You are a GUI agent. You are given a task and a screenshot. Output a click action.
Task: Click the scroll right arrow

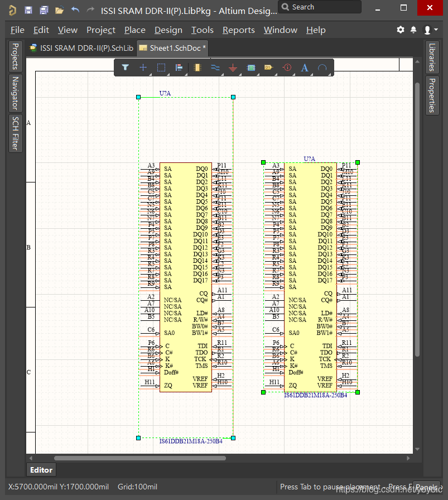pos(408,458)
